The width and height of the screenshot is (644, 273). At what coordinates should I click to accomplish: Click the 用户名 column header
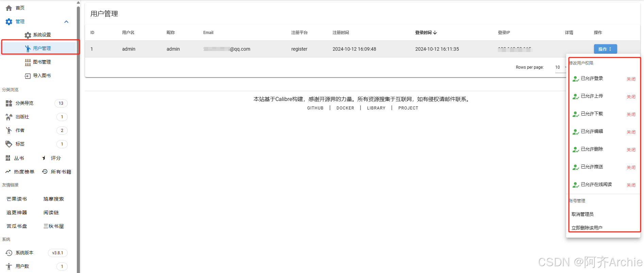[x=128, y=33]
